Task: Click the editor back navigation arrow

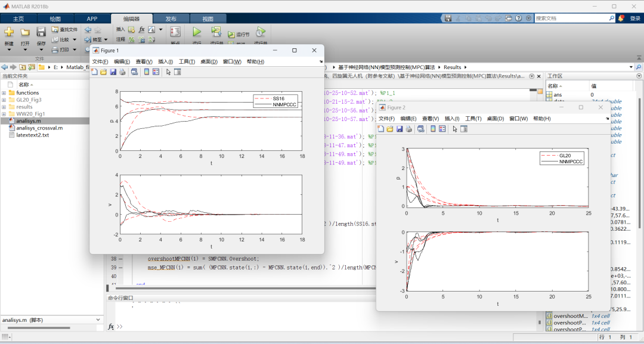Action: pyautogui.click(x=88, y=30)
